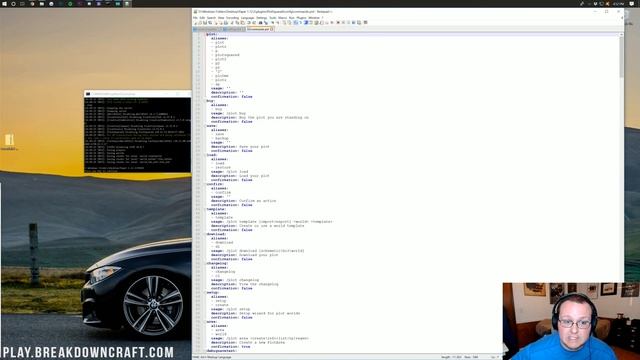Click the Paste toolbar icon

tap(242, 22)
